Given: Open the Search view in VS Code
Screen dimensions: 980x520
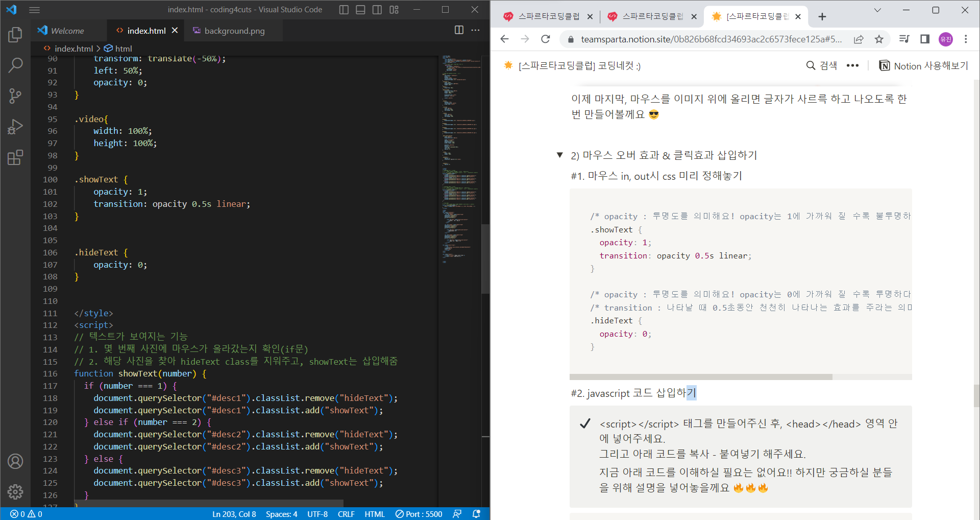Looking at the screenshot, I should point(15,65).
